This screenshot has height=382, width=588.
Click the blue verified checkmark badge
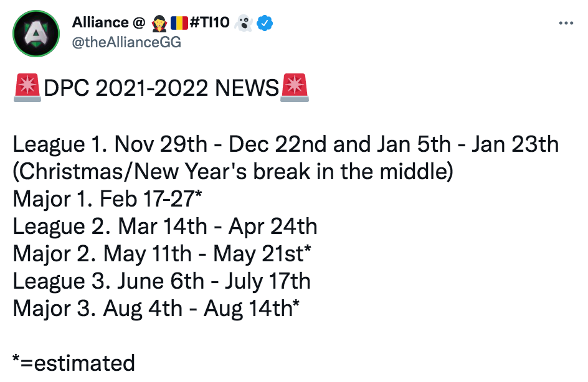click(264, 23)
